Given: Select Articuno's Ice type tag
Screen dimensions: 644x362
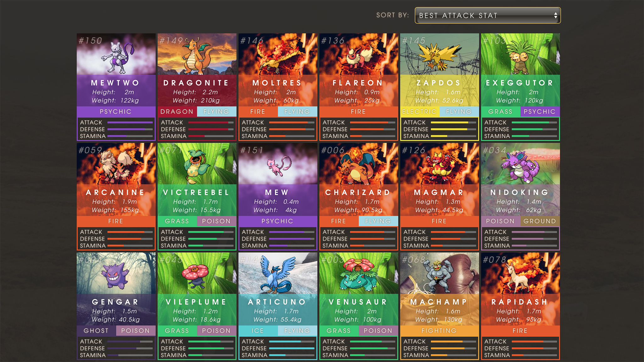Looking at the screenshot, I should [x=258, y=331].
